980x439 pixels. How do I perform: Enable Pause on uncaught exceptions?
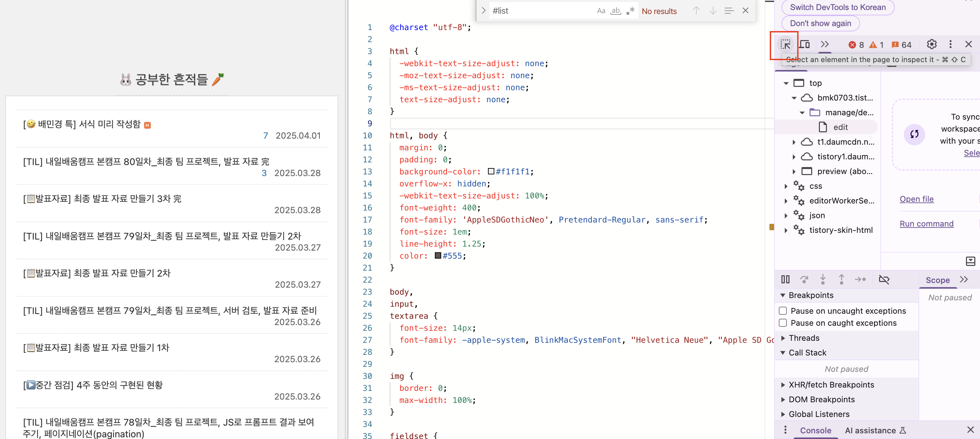[x=782, y=311]
